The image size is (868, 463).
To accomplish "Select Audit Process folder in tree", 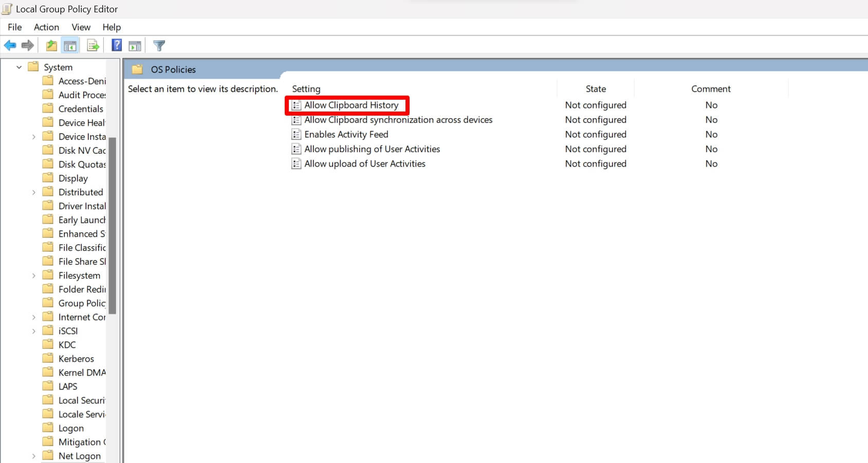I will [82, 95].
